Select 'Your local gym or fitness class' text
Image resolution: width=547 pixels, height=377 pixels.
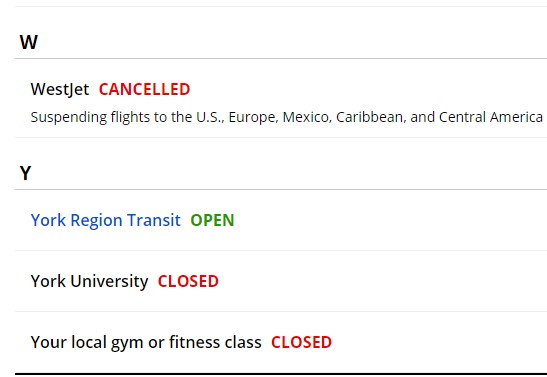pos(146,342)
